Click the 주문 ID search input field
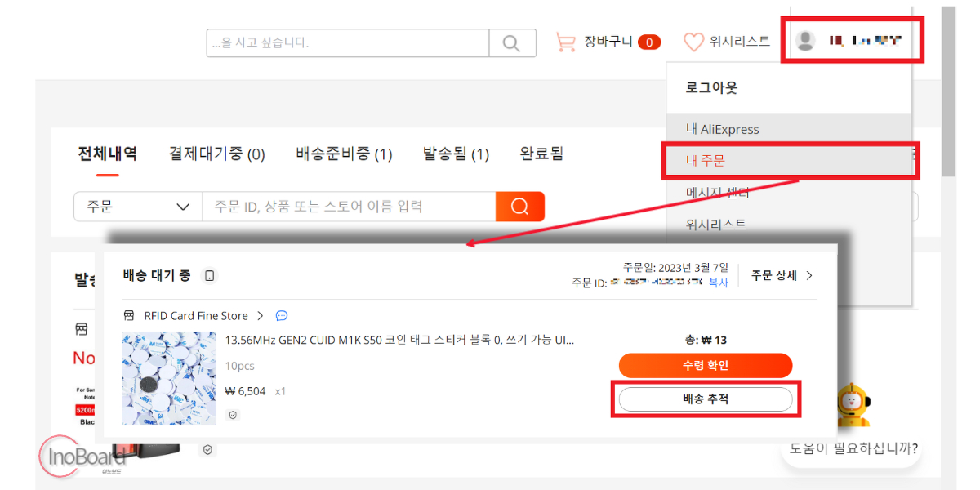980x490 pixels. (x=349, y=207)
